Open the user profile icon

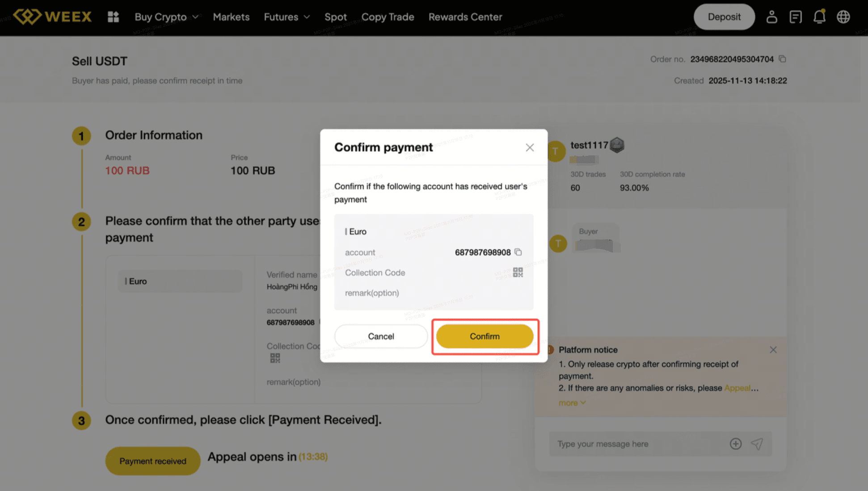pos(771,17)
